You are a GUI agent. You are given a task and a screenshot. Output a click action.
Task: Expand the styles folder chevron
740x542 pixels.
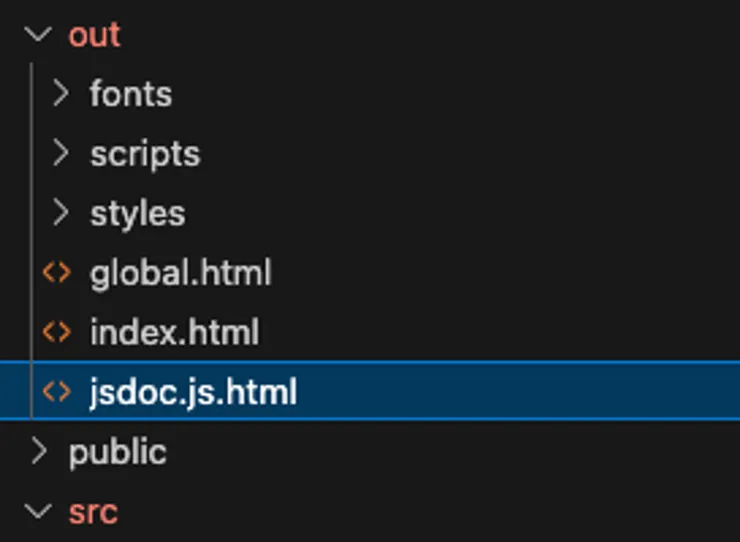[x=61, y=213]
